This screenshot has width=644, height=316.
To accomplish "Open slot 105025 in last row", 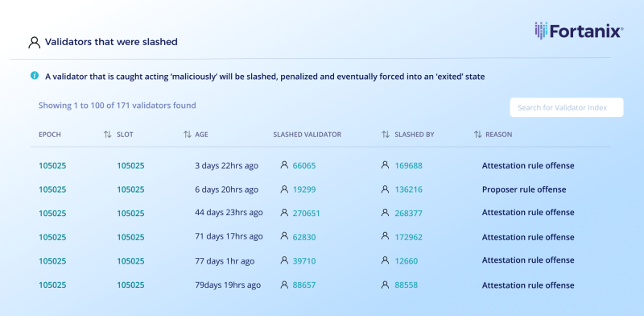I will click(x=130, y=285).
